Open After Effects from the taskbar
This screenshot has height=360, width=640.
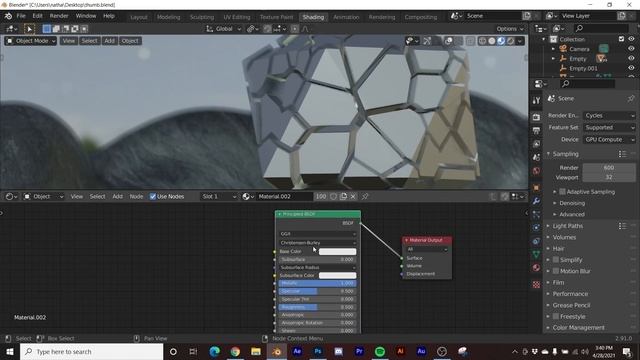(x=297, y=351)
